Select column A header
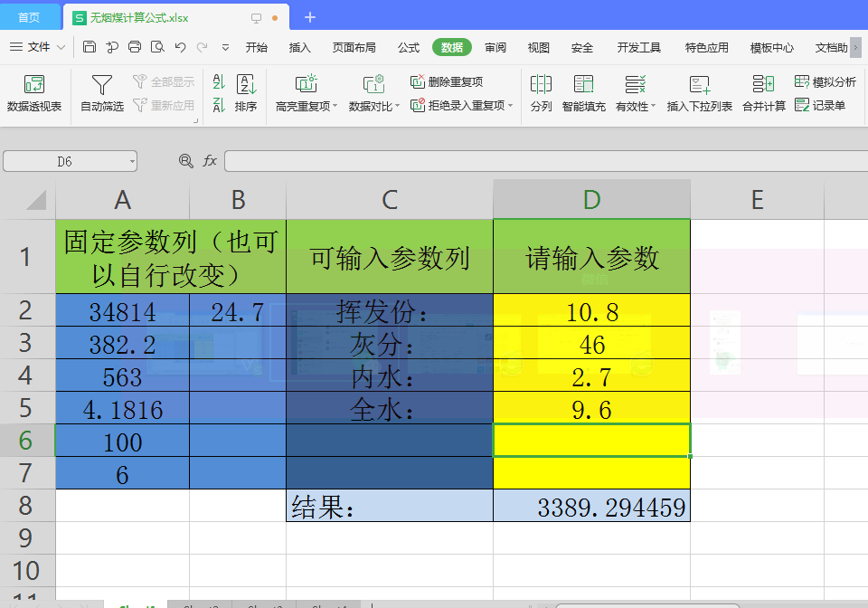This screenshot has height=608, width=868. point(122,199)
